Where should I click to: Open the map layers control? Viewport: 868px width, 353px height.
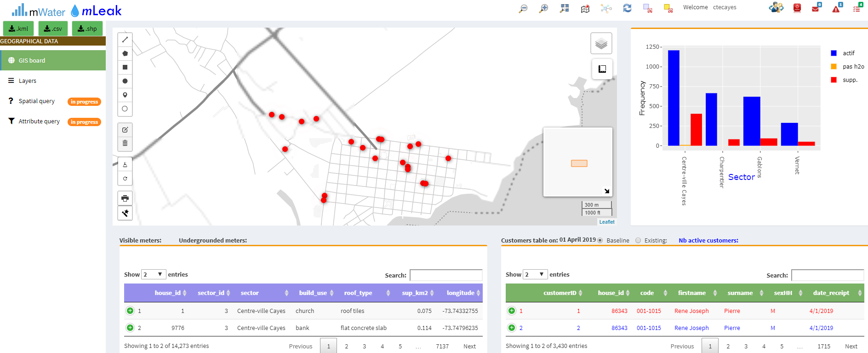[x=601, y=44]
